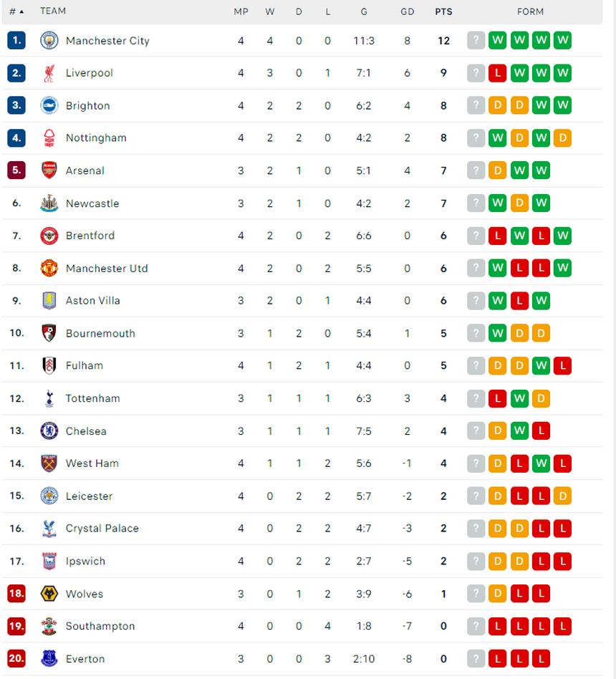Click the Wolves club crest
This screenshot has height=679, width=616.
[x=49, y=594]
